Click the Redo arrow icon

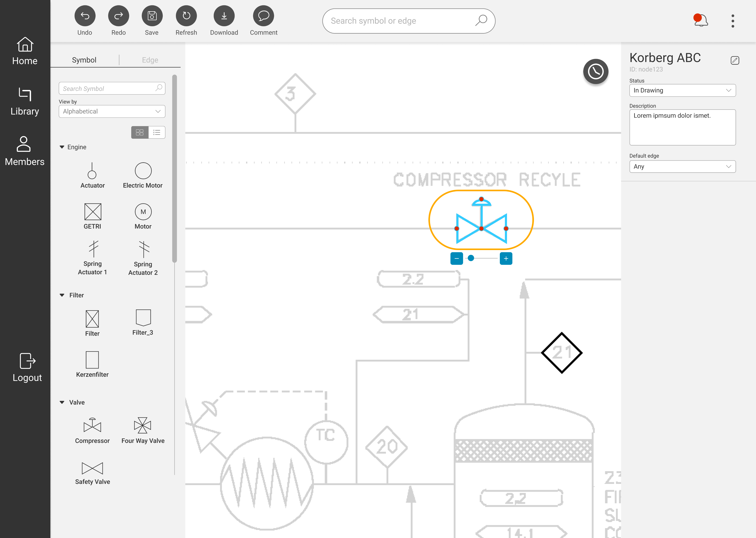118,16
